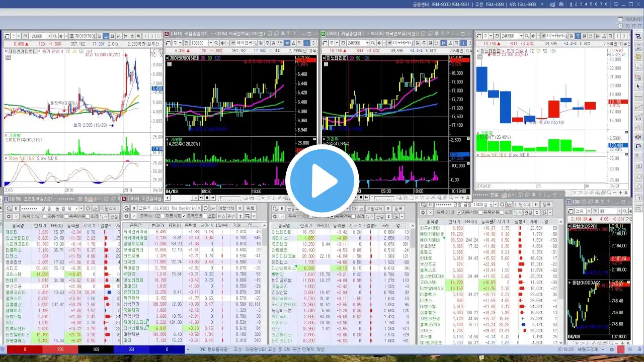Click the help question mark in the second 키움종합차트 title bar
The width and height of the screenshot is (644, 362).
pyautogui.click(x=447, y=34)
